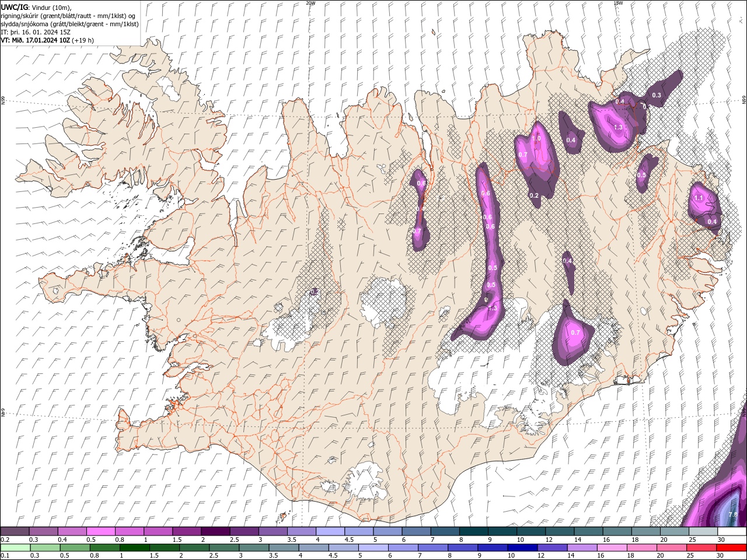The image size is (747, 560).
Task: Click the 'slydda/snjókoma' legend description line
Action: tap(69, 24)
